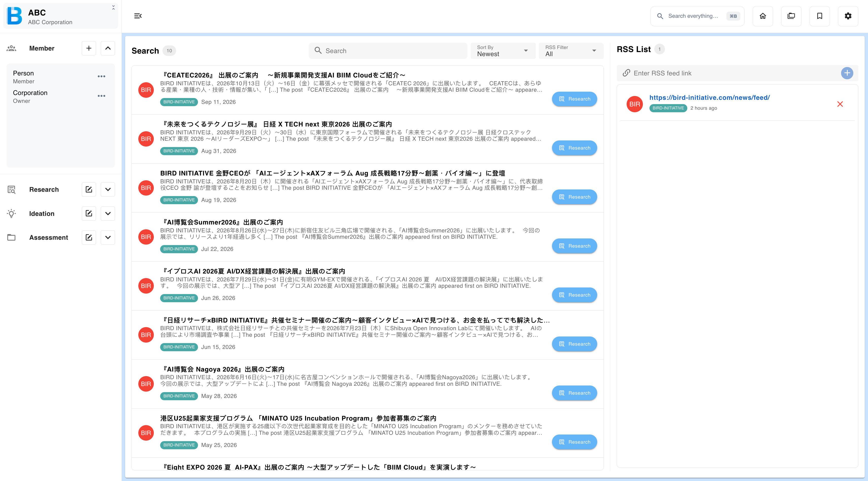Click the date Aug 31, 2026
This screenshot has height=481, width=868.
click(219, 151)
